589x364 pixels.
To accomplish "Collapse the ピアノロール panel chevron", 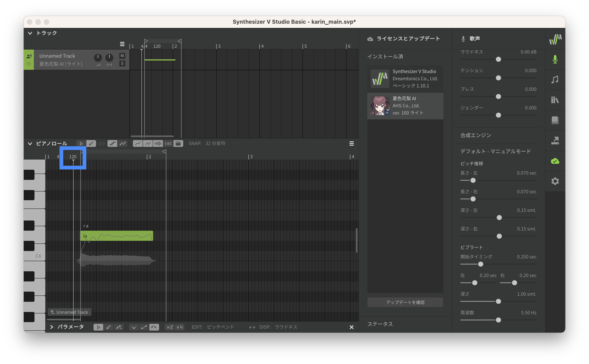I will [x=30, y=143].
